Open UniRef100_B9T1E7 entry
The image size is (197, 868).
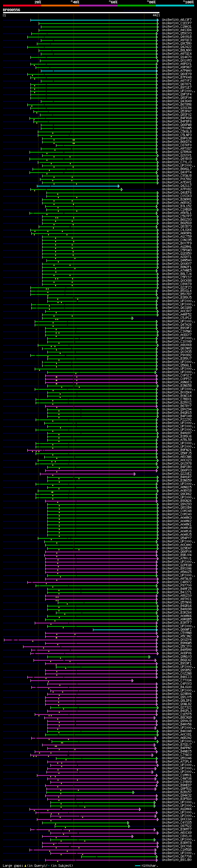177,88
